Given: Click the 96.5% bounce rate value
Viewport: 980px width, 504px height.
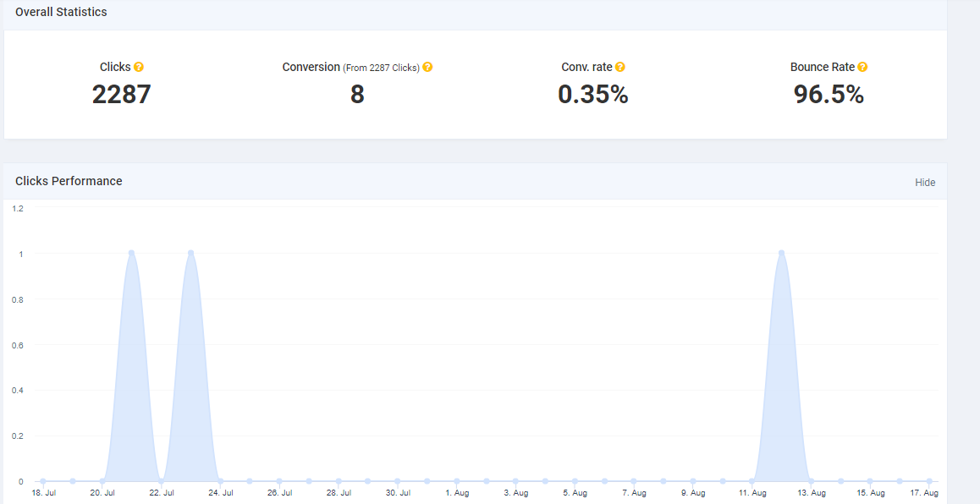Looking at the screenshot, I should coord(829,95).
